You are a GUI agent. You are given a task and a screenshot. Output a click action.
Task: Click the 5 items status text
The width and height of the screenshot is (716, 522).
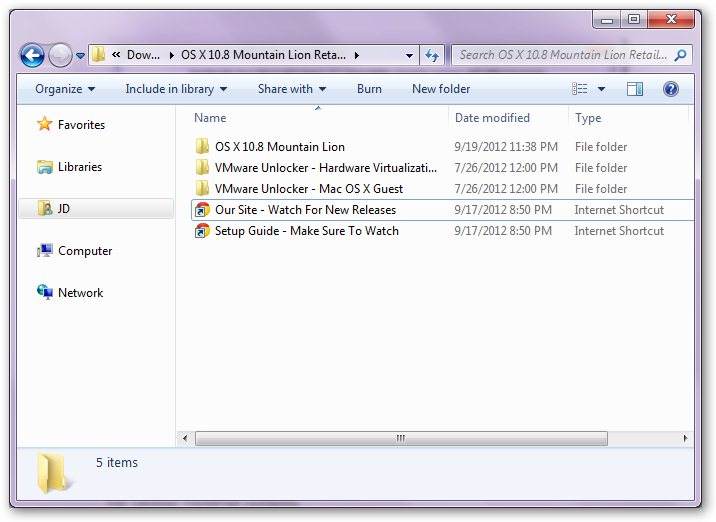click(116, 462)
